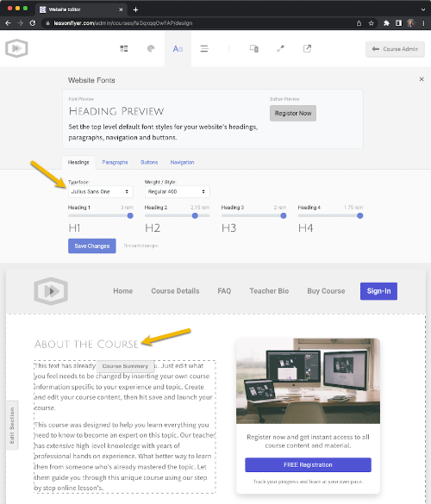Open the Weight / Style dropdown

[x=177, y=191]
